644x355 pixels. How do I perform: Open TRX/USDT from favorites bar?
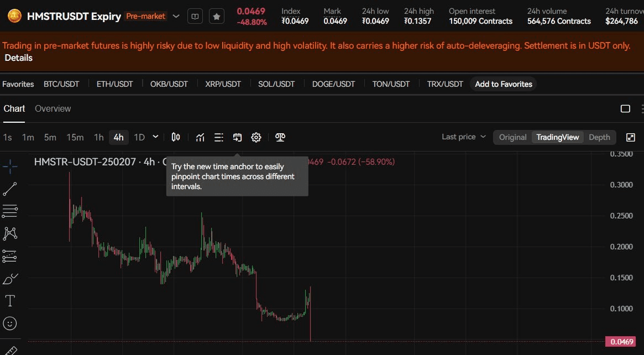coord(445,84)
